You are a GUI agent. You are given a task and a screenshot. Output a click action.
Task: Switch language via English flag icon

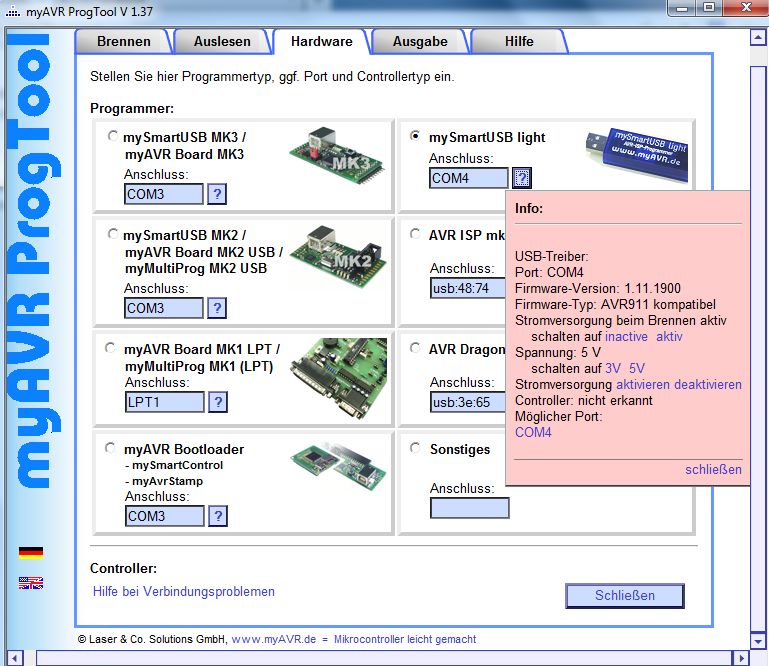pyautogui.click(x=31, y=583)
